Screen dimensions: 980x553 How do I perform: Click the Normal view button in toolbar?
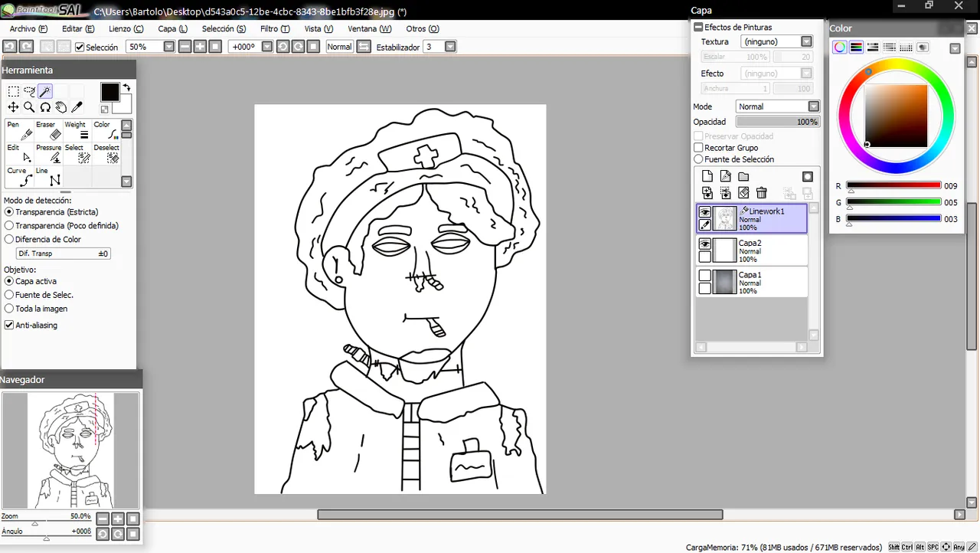[x=339, y=47]
